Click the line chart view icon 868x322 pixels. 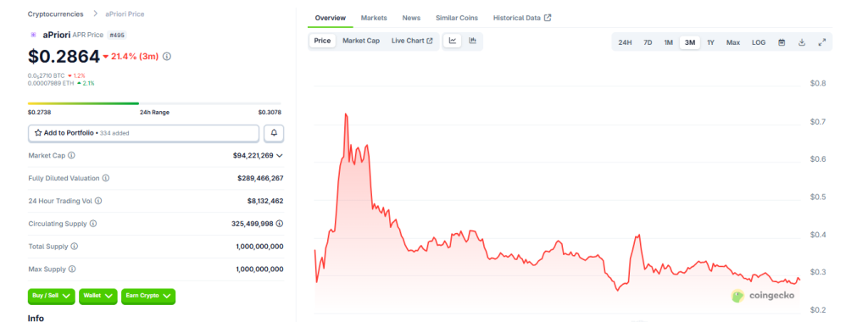tap(453, 41)
